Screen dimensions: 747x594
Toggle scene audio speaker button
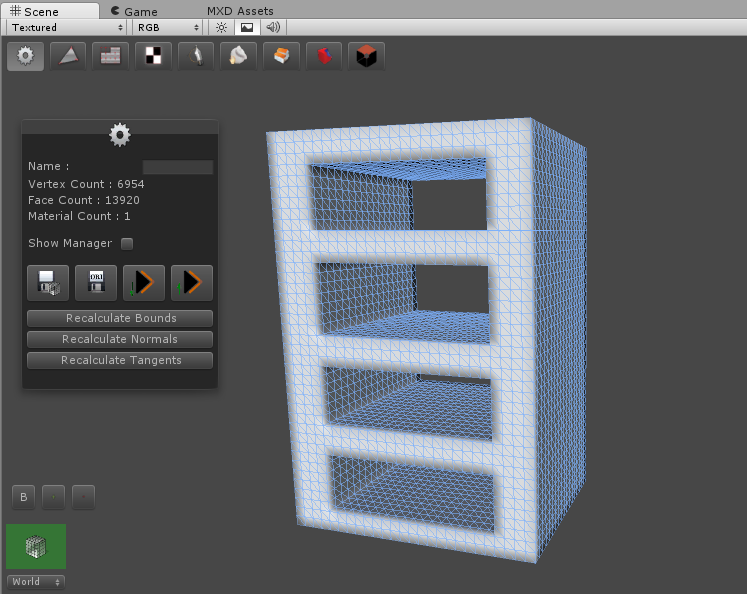pyautogui.click(x=273, y=28)
